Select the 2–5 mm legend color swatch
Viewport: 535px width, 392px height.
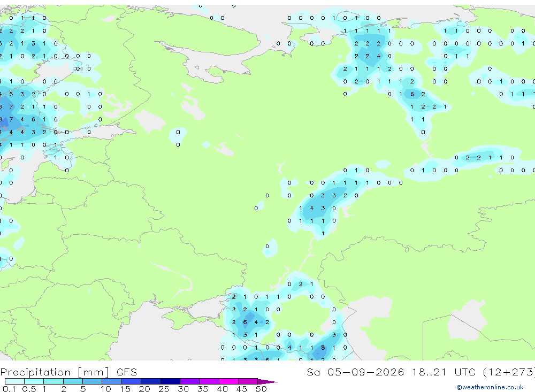point(73,381)
